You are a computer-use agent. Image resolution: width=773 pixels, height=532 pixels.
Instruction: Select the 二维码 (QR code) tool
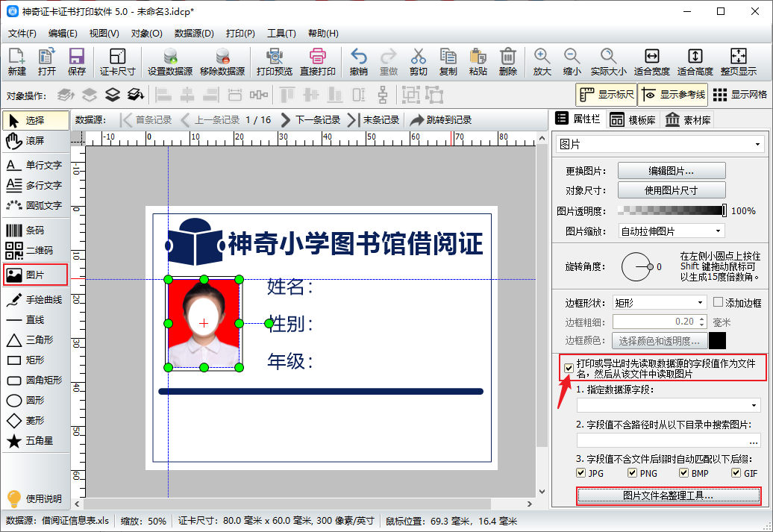(35, 251)
